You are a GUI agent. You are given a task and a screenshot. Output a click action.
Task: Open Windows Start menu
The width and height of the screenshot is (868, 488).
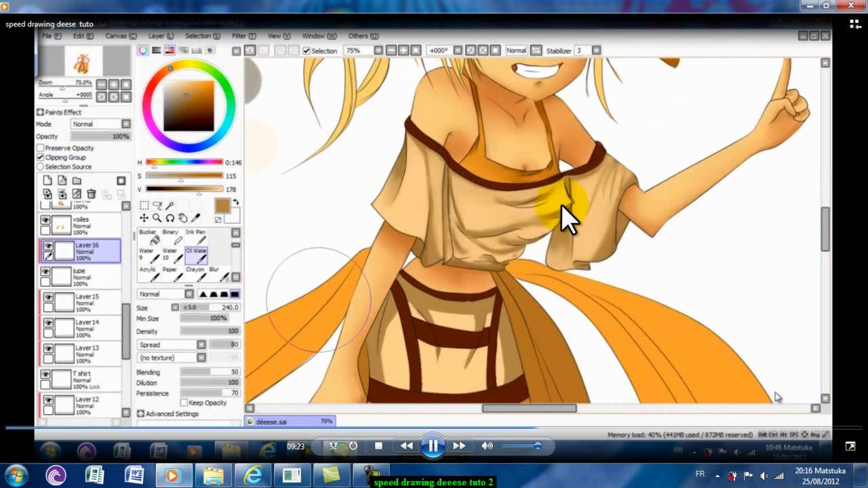(x=16, y=474)
